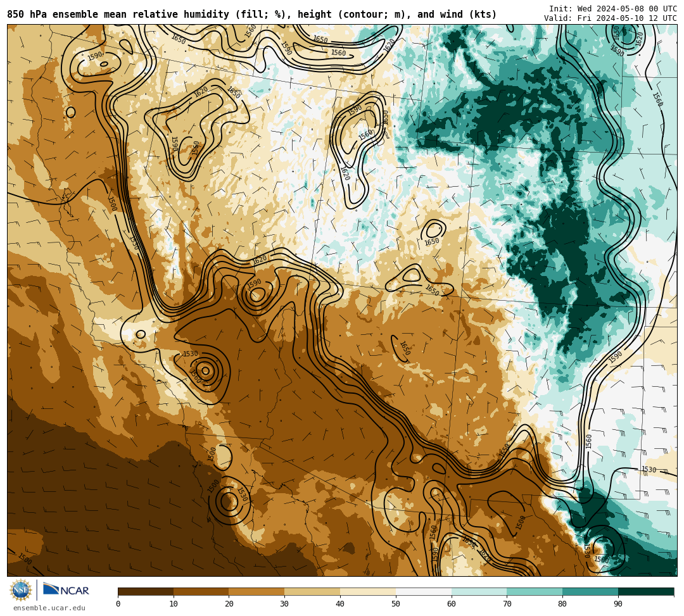Click the colorbar tick label '70'
The width and height of the screenshot is (684, 616).
(507, 604)
